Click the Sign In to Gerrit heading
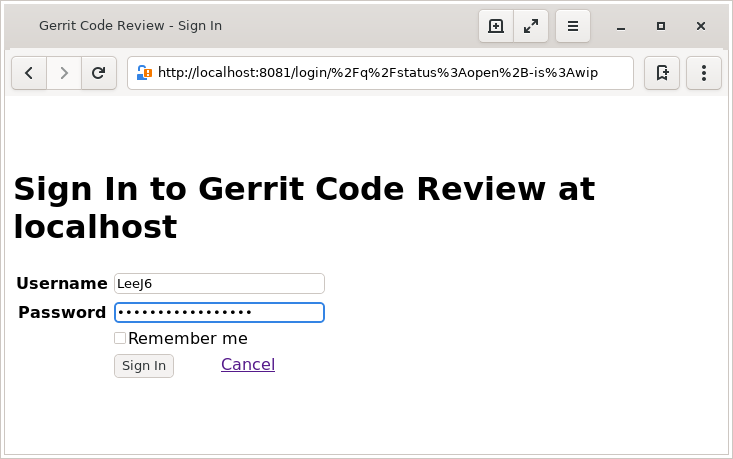The width and height of the screenshot is (733, 459). pos(304,208)
